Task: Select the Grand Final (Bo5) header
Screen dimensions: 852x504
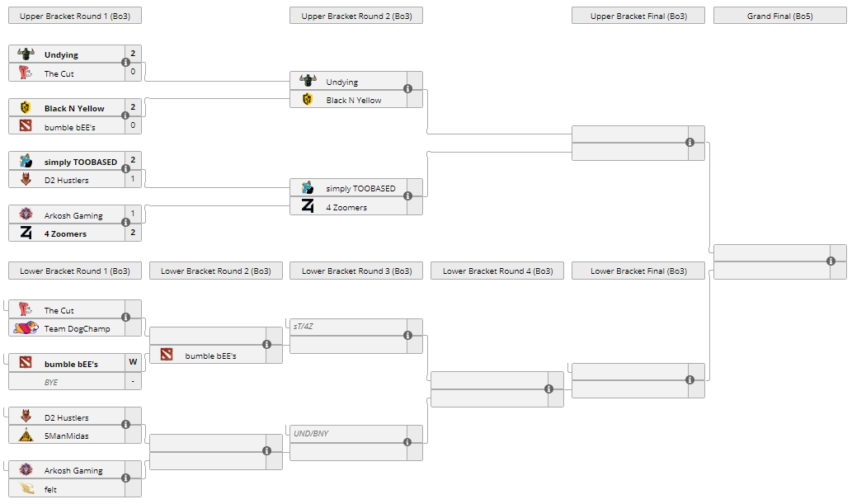Action: [779, 16]
